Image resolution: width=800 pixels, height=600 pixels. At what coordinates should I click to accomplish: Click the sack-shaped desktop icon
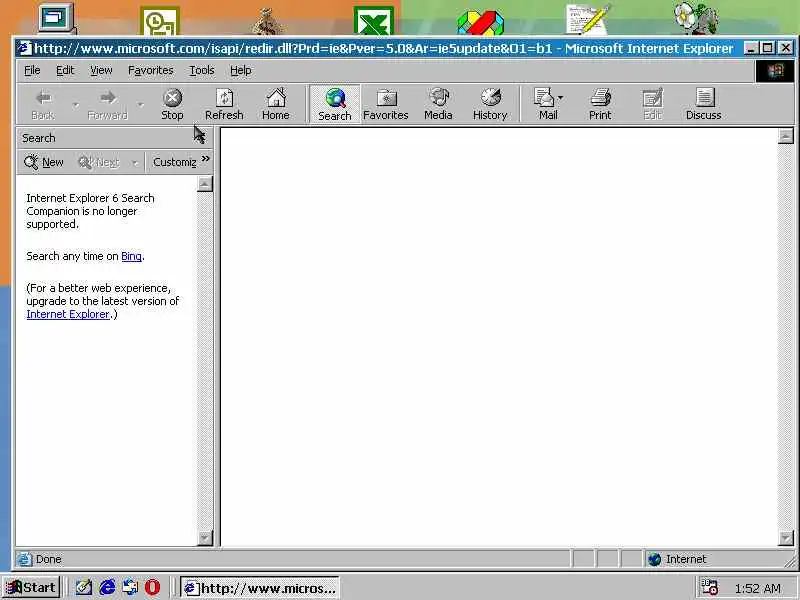(267, 21)
